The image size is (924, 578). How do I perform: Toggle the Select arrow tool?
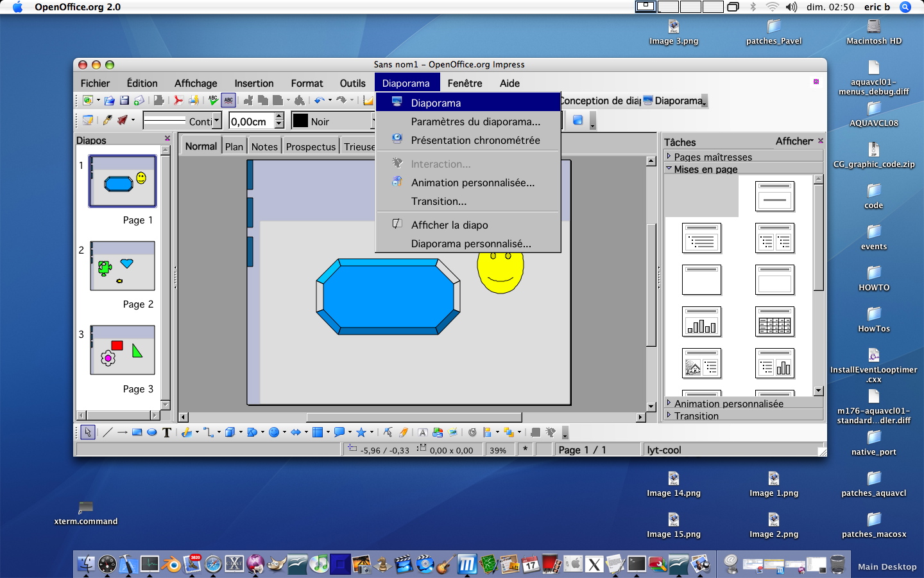[88, 432]
